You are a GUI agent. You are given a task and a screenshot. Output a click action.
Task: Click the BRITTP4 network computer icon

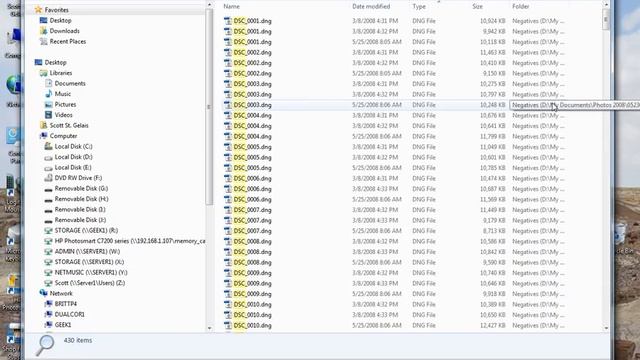(49, 304)
